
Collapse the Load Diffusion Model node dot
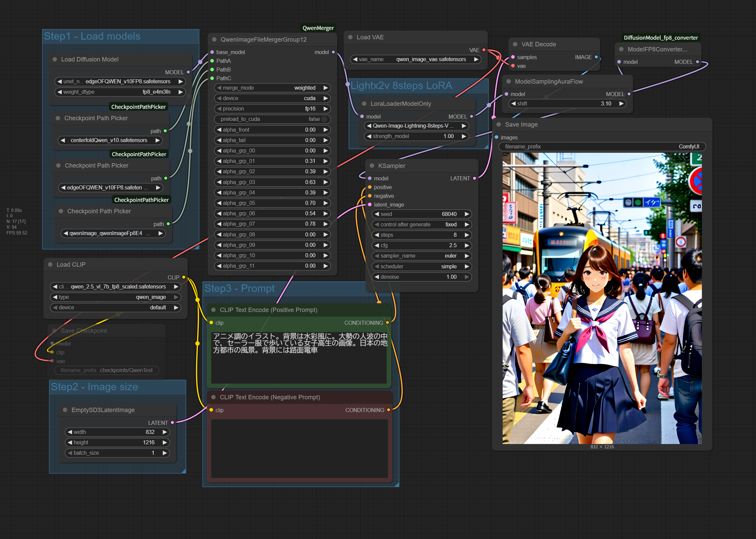(54, 59)
